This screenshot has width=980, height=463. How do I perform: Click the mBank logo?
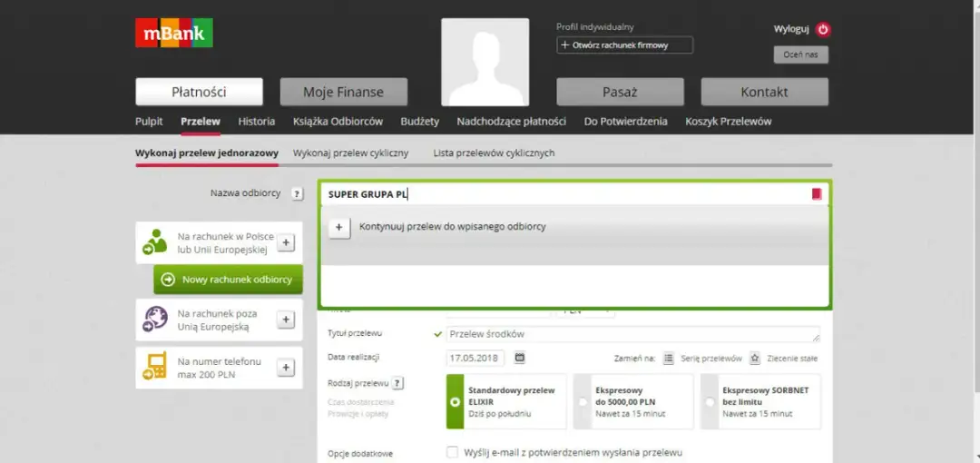tap(173, 33)
